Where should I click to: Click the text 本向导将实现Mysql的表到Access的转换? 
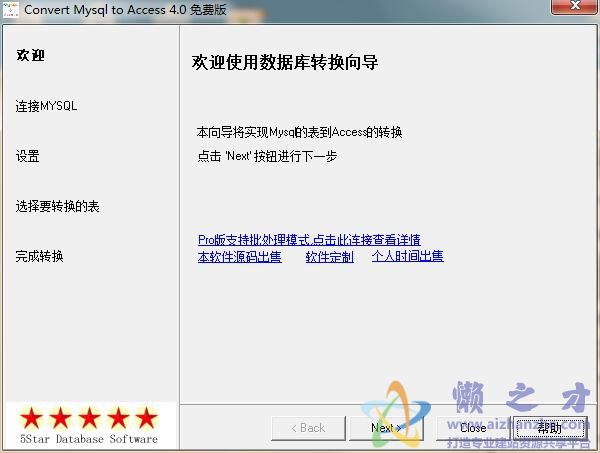[299, 132]
